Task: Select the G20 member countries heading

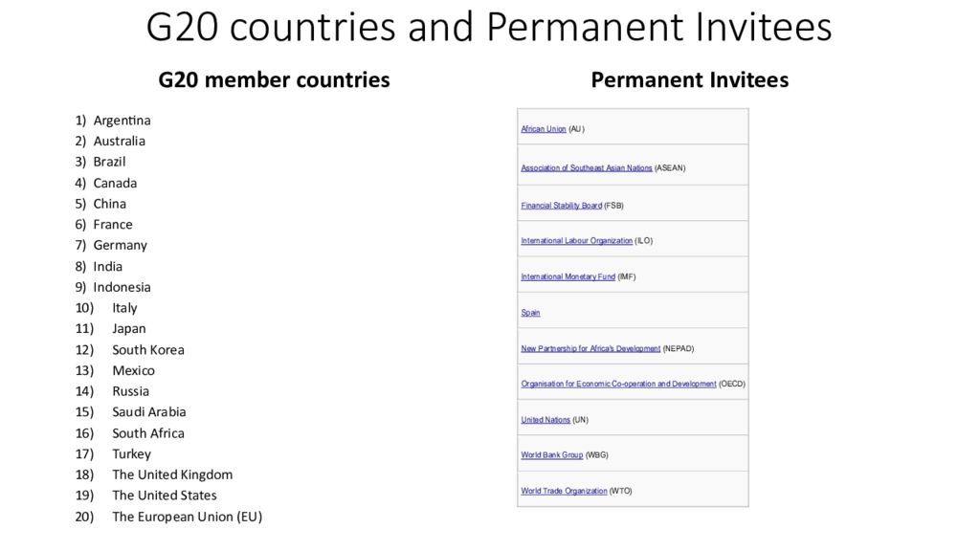Action: click(274, 80)
